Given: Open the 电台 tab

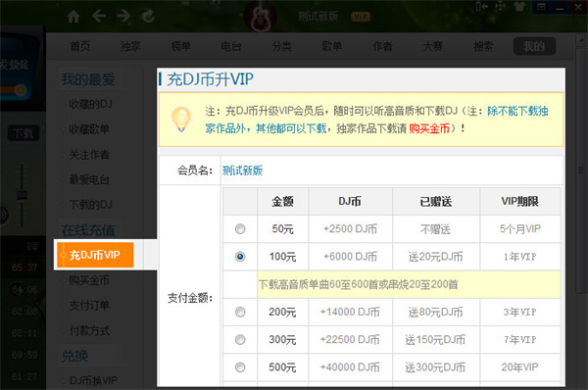Looking at the screenshot, I should 231,46.
